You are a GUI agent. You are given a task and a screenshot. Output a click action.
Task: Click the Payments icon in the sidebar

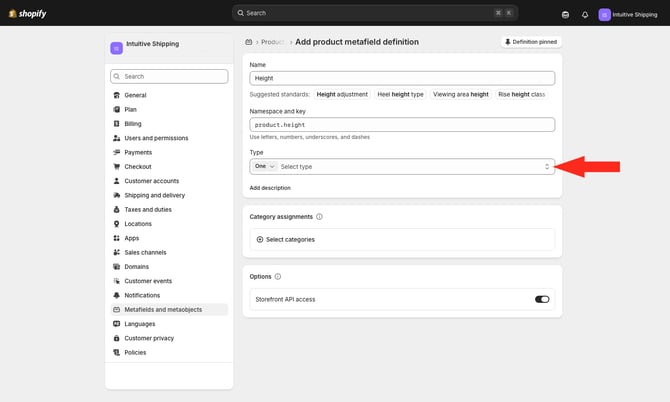(116, 153)
